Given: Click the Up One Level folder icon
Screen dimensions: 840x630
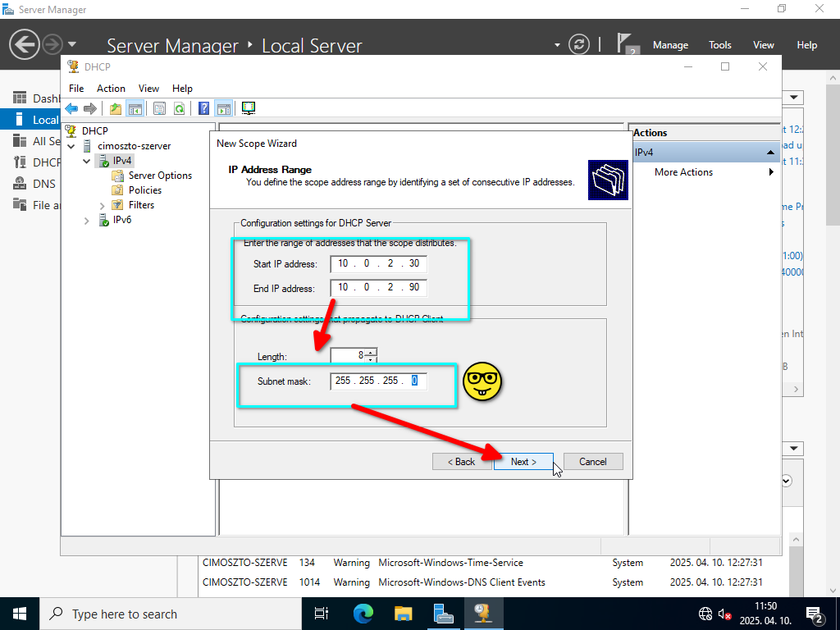Looking at the screenshot, I should pyautogui.click(x=116, y=108).
